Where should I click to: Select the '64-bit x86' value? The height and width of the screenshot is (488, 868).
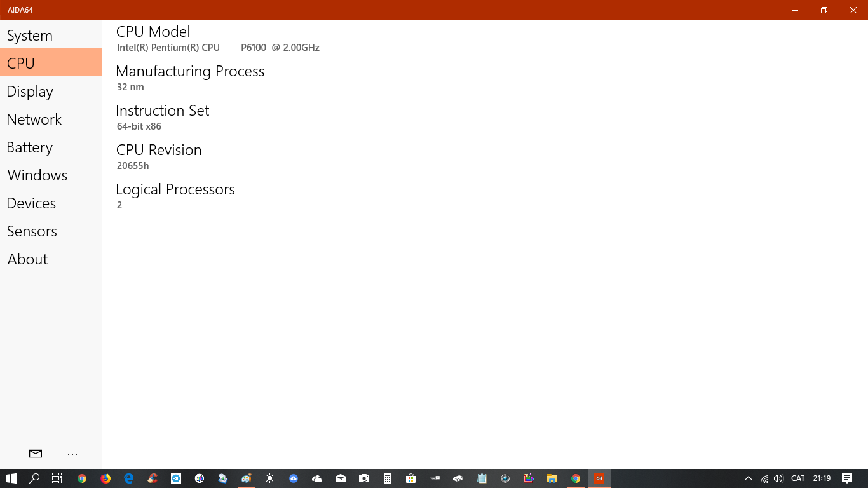(x=139, y=126)
